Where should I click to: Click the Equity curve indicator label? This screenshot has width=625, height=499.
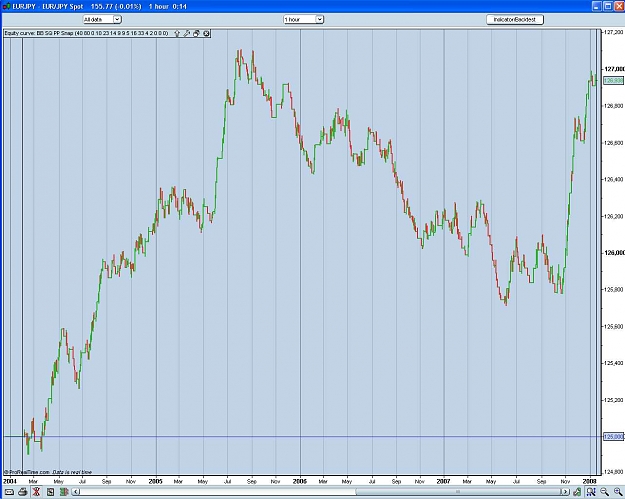(86, 33)
